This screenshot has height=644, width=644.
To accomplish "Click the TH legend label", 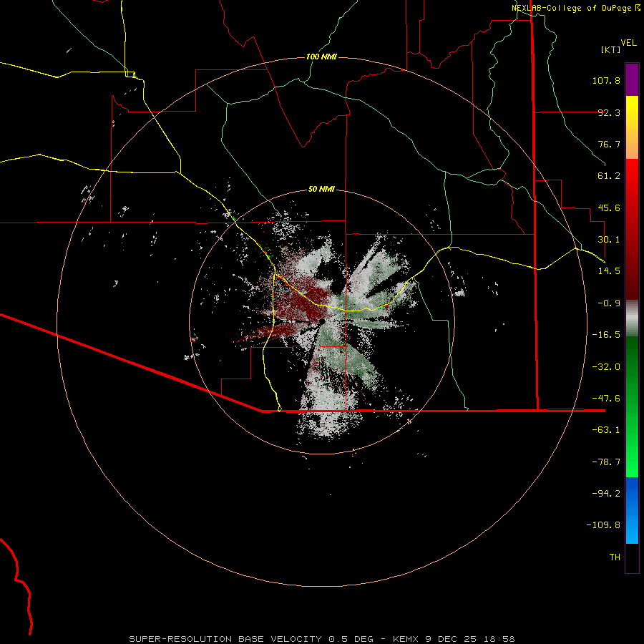I will 615,557.
